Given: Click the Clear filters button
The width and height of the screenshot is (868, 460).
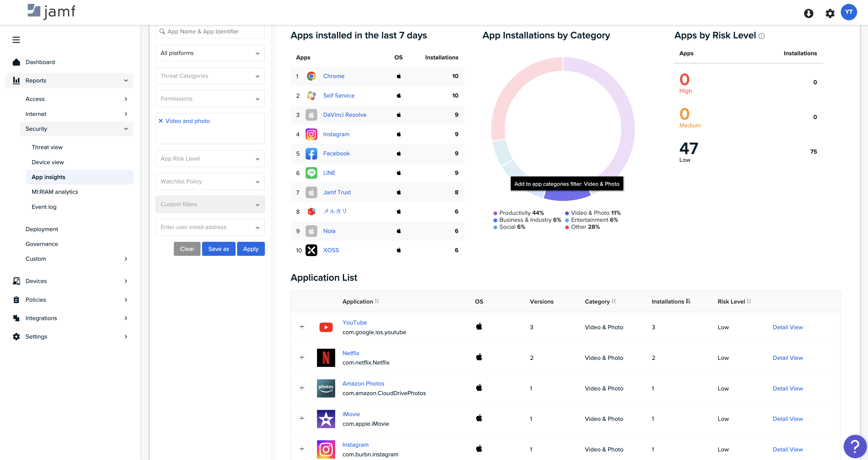Looking at the screenshot, I should 187,249.
